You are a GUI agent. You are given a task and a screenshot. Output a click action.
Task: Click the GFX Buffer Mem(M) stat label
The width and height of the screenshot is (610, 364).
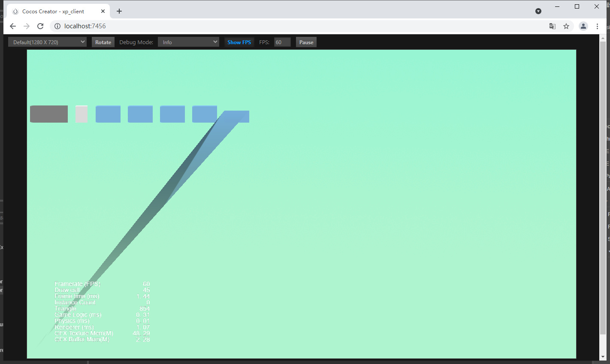pos(82,340)
